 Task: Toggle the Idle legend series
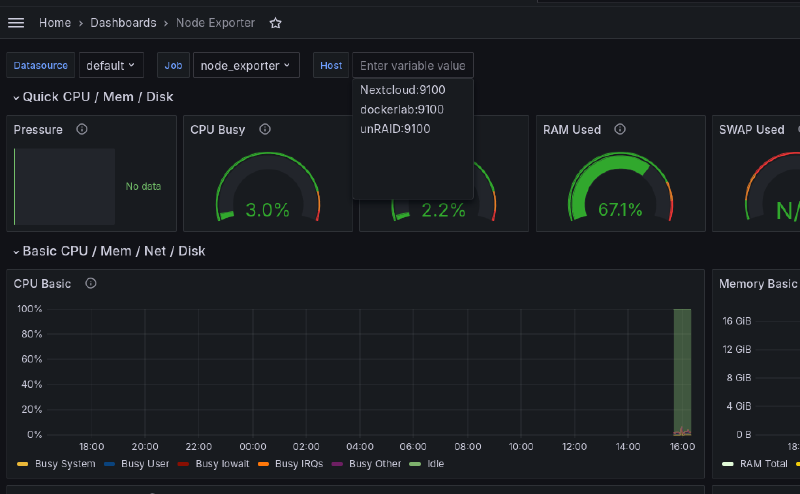(434, 464)
